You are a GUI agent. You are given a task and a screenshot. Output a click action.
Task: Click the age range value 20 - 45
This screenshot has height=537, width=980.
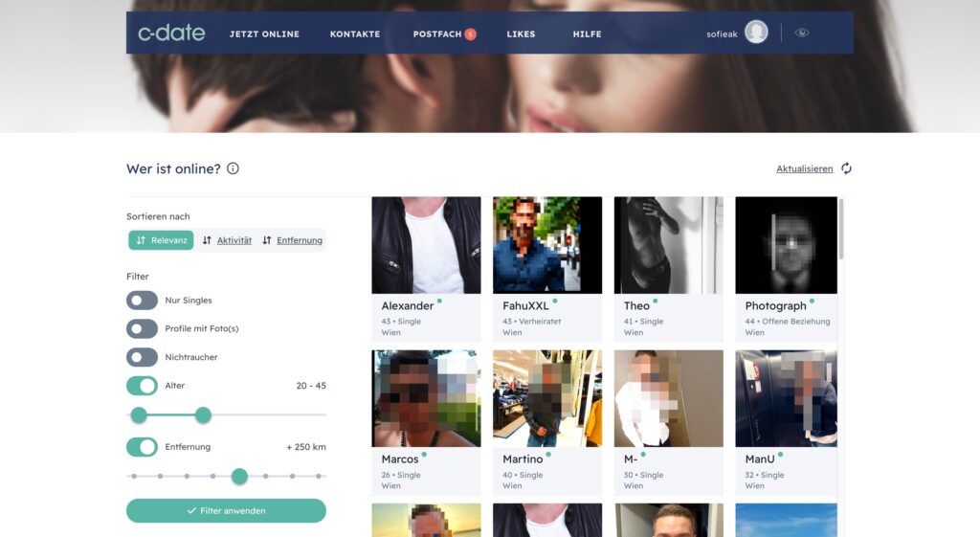tap(311, 386)
